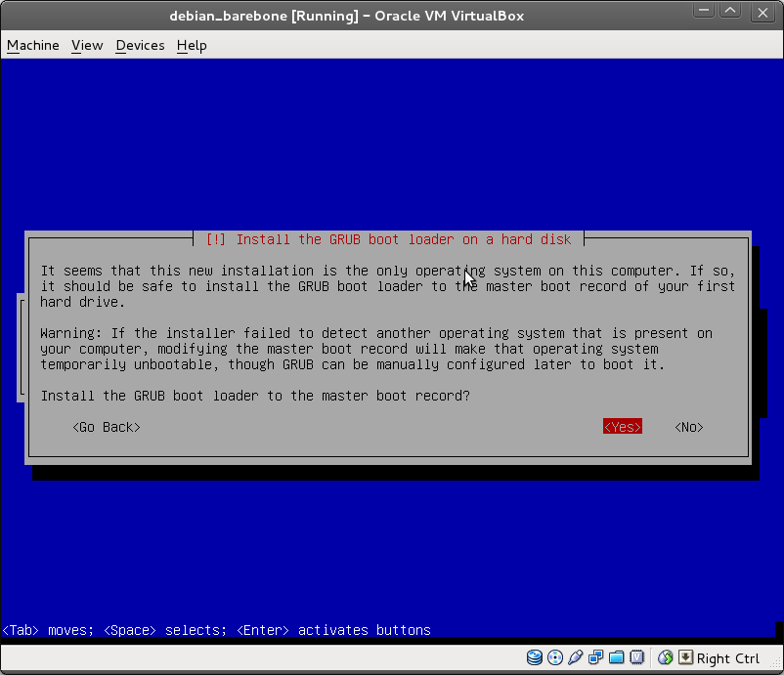Click the optical CD/DVD drive status icon
784x675 pixels.
click(x=555, y=657)
